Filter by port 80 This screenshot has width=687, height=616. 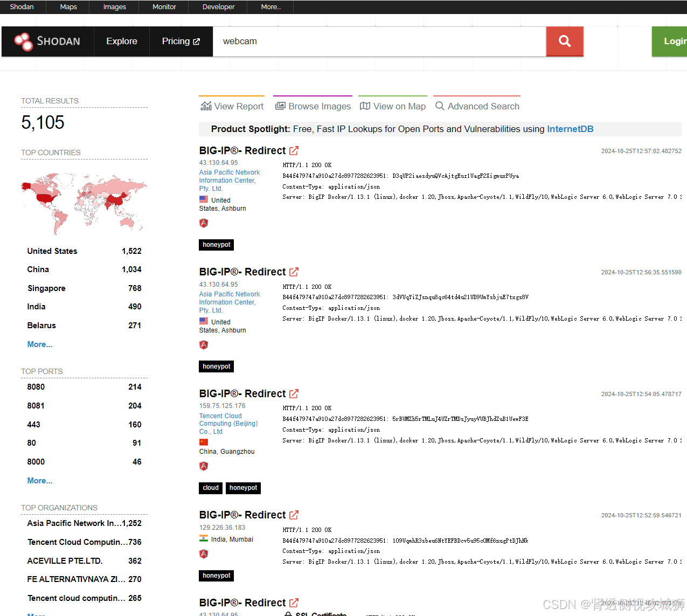pos(84,443)
